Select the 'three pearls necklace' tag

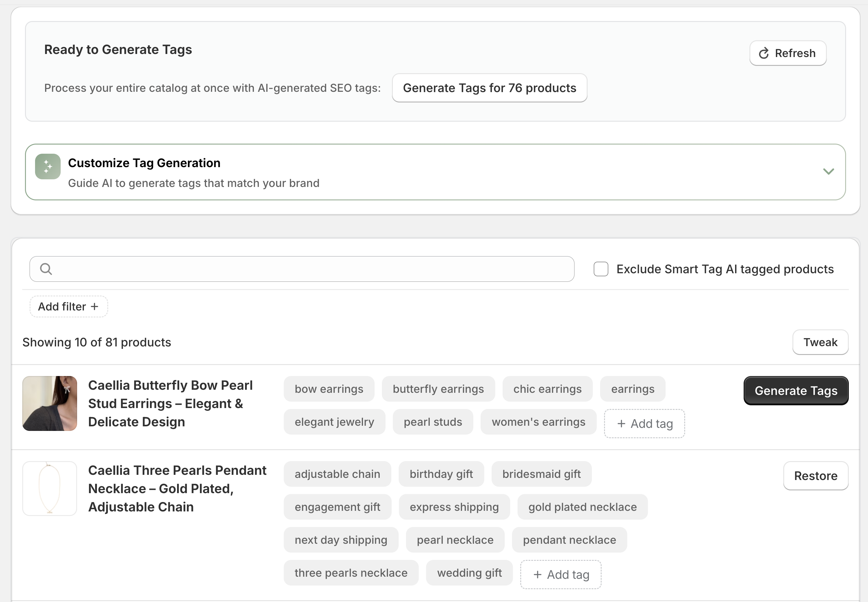pos(351,573)
